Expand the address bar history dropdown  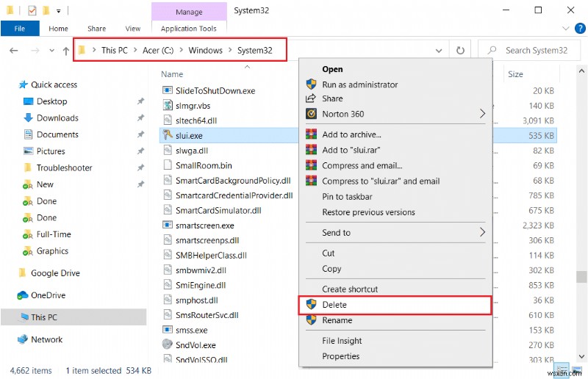pos(439,50)
